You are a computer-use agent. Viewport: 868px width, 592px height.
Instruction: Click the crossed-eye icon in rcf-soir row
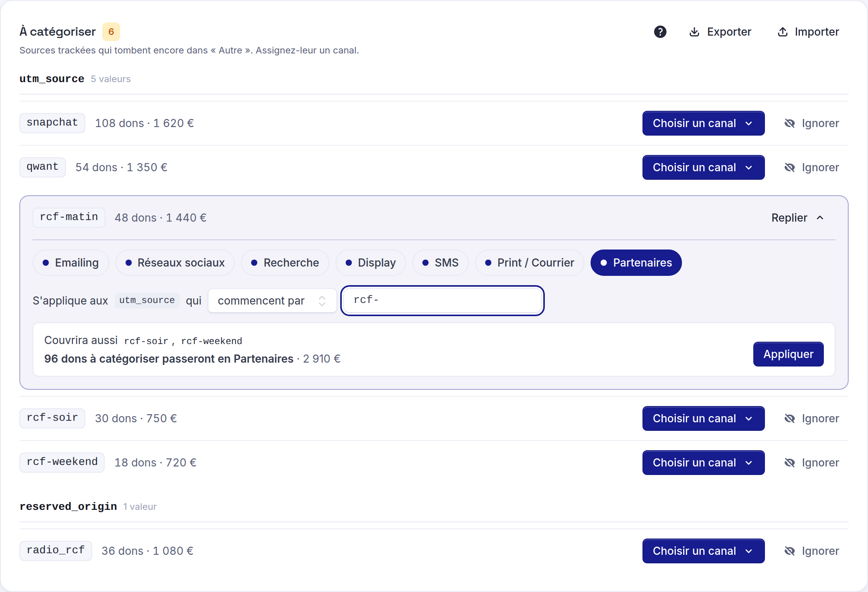click(789, 418)
